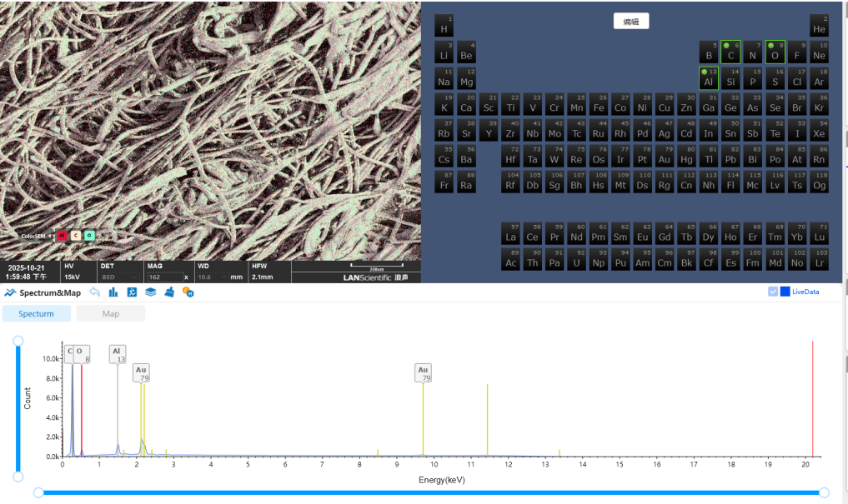Click the broom clear icon
Image resolution: width=848 pixels, height=504 pixels.
169,292
